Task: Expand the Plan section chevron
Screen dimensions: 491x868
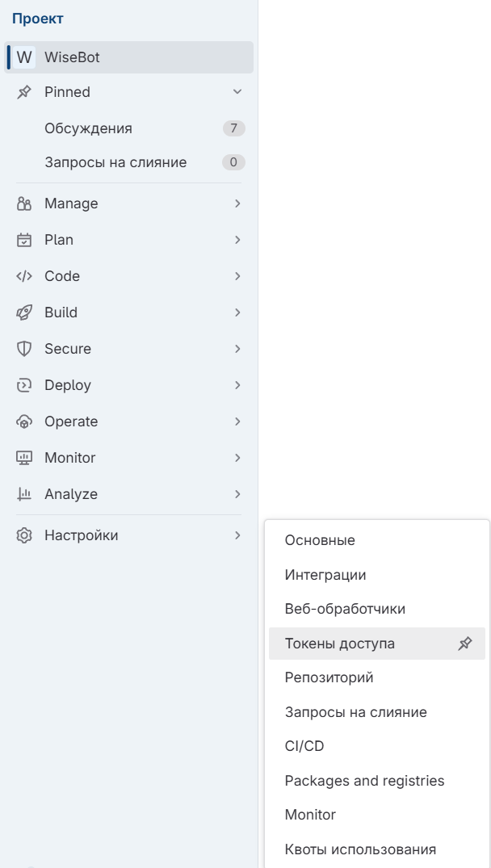Action: coord(237,240)
